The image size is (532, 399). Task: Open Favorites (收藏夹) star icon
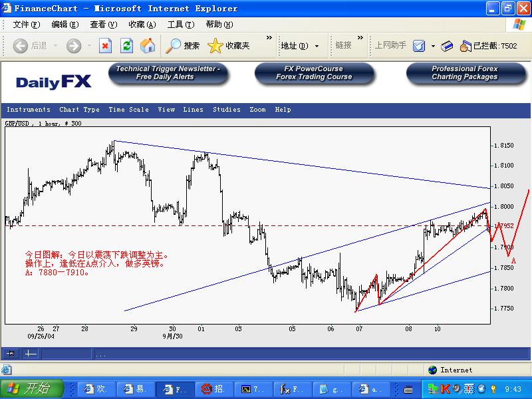point(215,45)
